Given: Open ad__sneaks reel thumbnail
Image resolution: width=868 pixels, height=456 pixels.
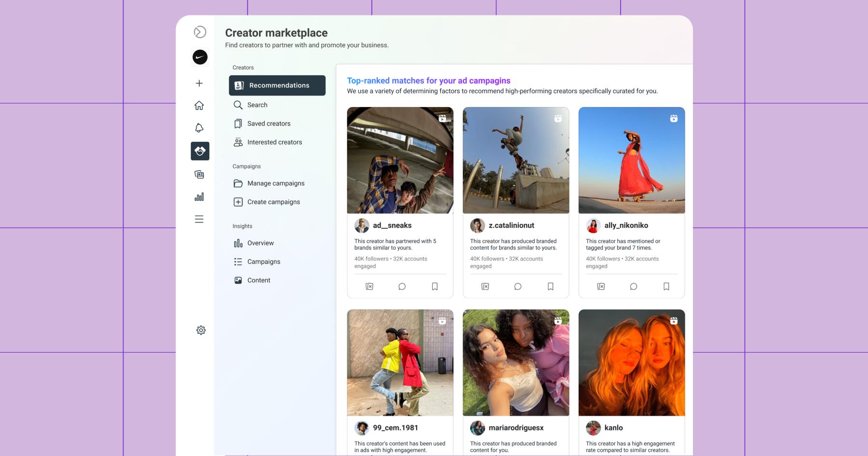Looking at the screenshot, I should pos(400,160).
